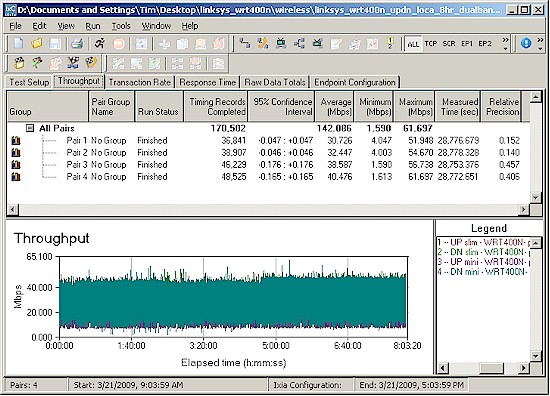Open the Response Time tab
This screenshot has height=396, width=550.
pos(208,82)
